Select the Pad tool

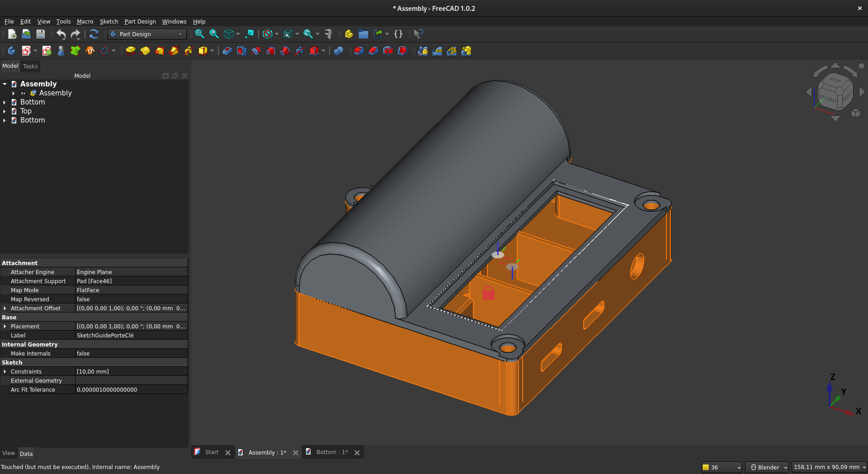pos(131,51)
